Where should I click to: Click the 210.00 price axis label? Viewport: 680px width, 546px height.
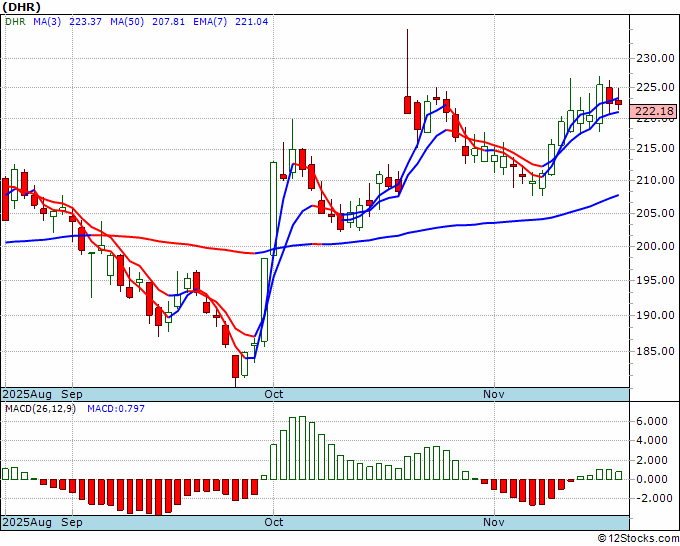pyautogui.click(x=655, y=180)
